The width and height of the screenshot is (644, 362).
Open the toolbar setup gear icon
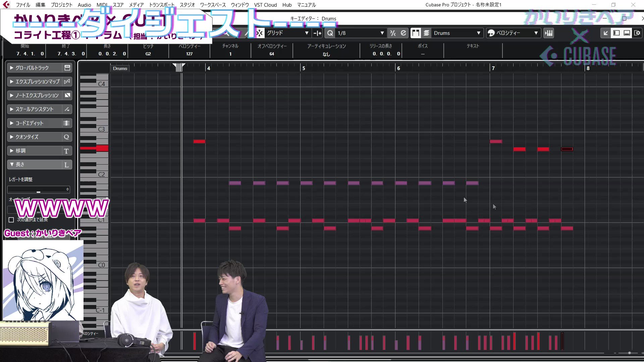(x=637, y=33)
